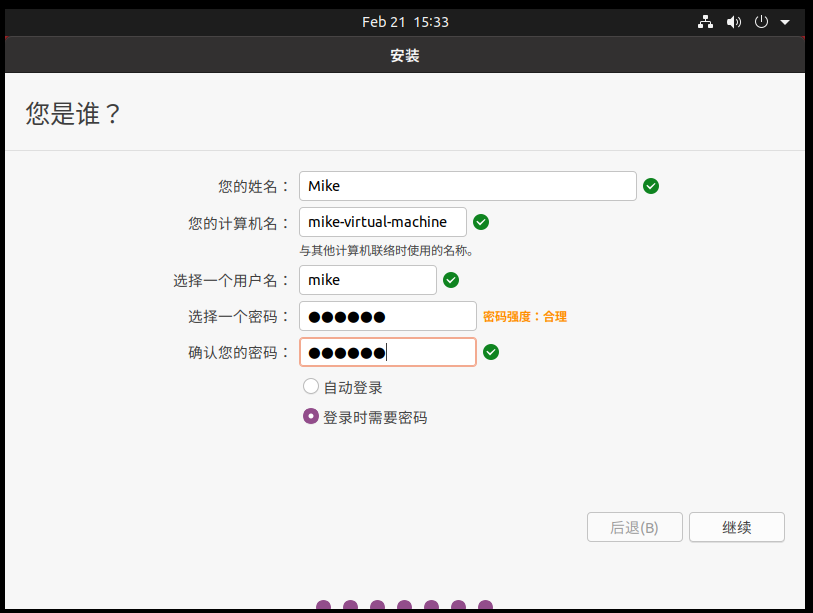Click the green checkmark beside computer name field

click(x=481, y=222)
